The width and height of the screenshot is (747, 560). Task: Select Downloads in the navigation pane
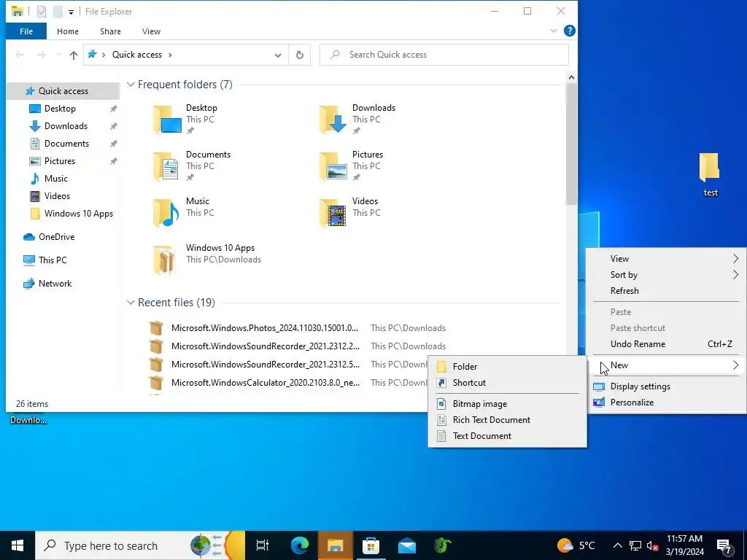63,126
